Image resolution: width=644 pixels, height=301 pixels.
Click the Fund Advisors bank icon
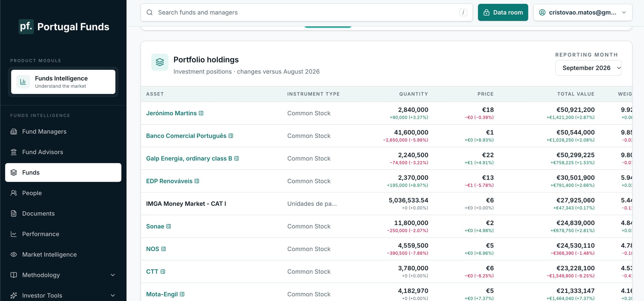tap(14, 152)
